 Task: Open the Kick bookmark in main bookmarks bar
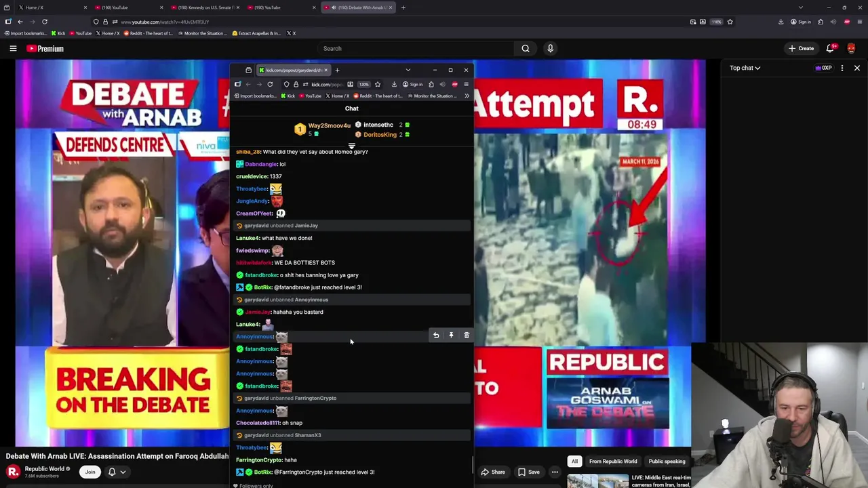[58, 33]
